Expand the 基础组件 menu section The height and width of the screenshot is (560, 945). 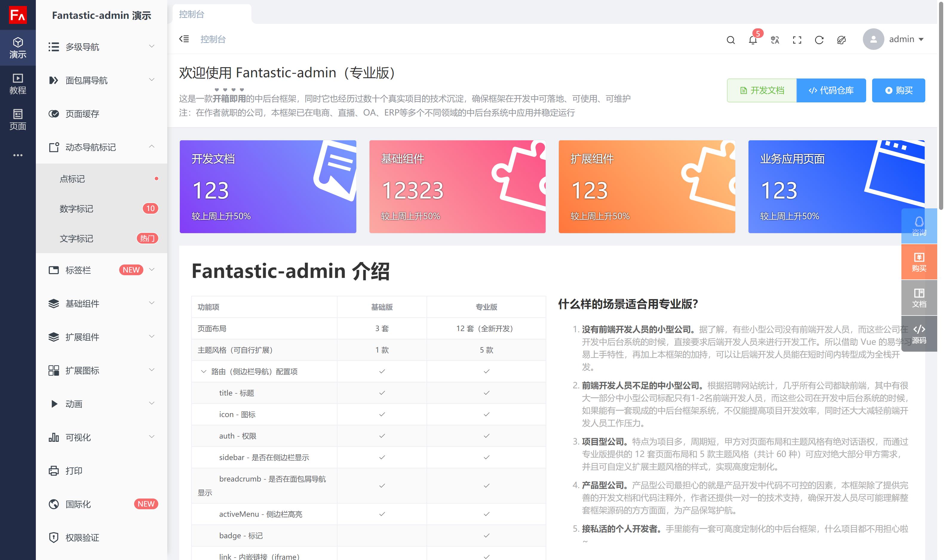pyautogui.click(x=101, y=304)
